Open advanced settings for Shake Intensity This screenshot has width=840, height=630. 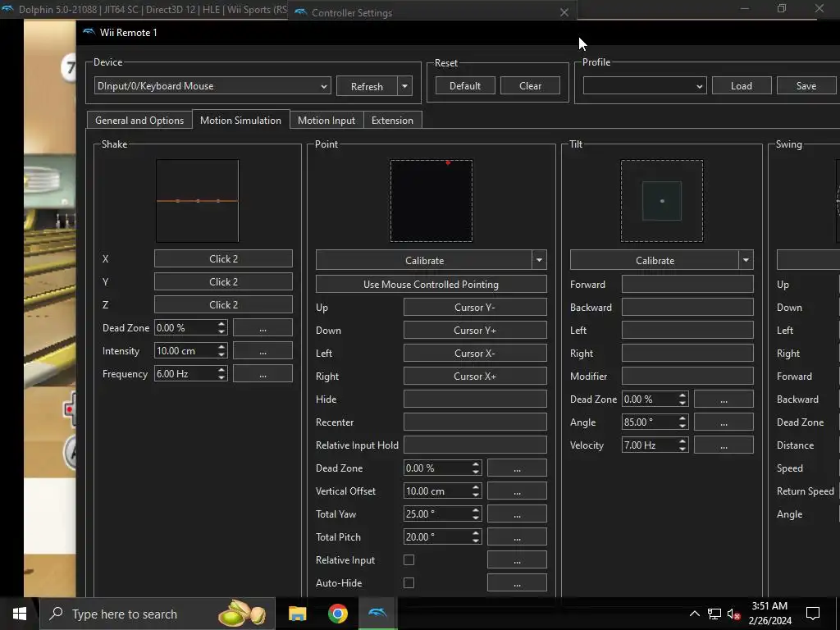click(262, 351)
